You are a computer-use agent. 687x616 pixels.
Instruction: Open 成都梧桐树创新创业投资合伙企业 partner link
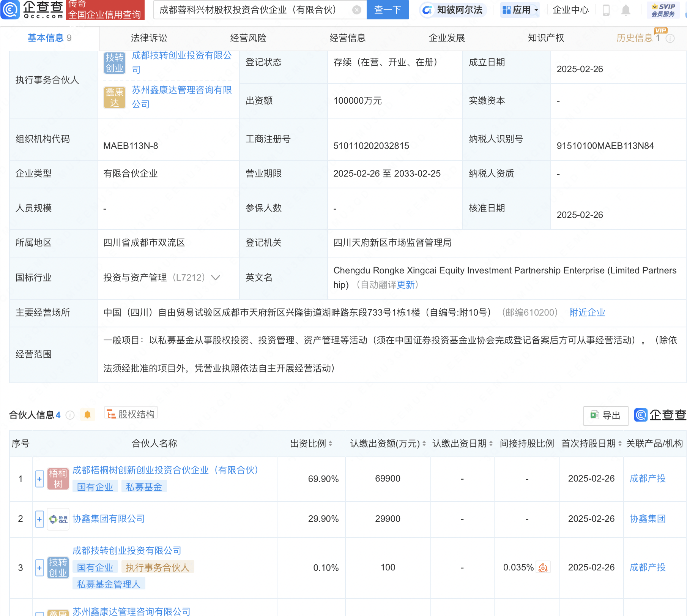[165, 470]
